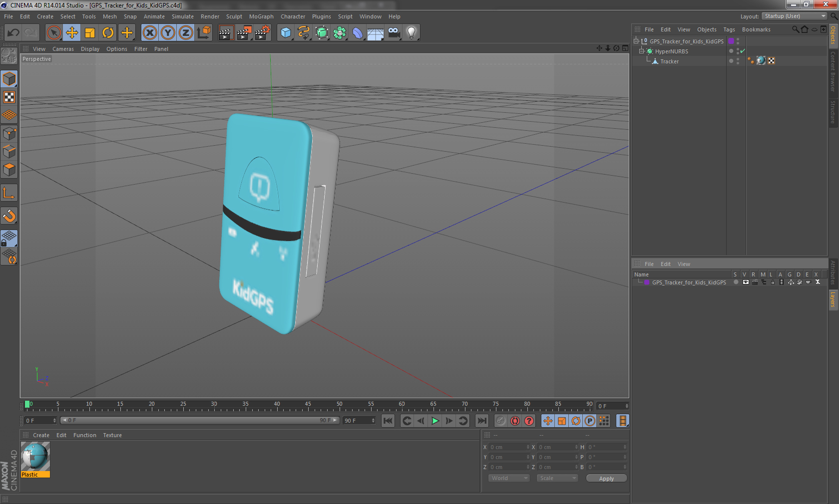Toggle Y axis lock
The width and height of the screenshot is (839, 504).
point(168,33)
